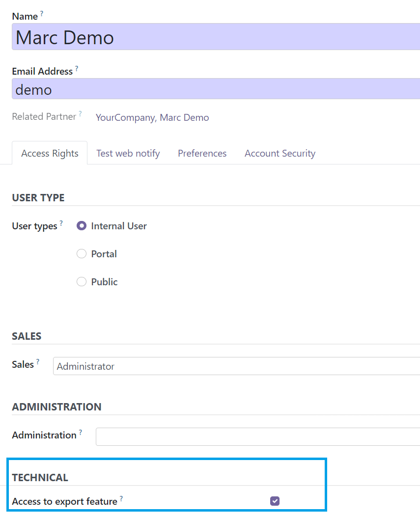Click the Related Partner help question mark
Viewport: 420px width, 517px height.
point(80,114)
